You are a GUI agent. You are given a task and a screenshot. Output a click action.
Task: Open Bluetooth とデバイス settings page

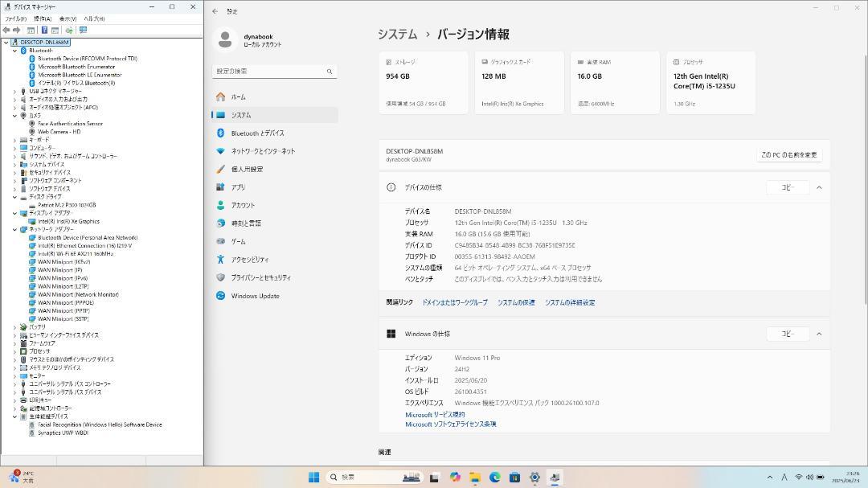coord(275,133)
